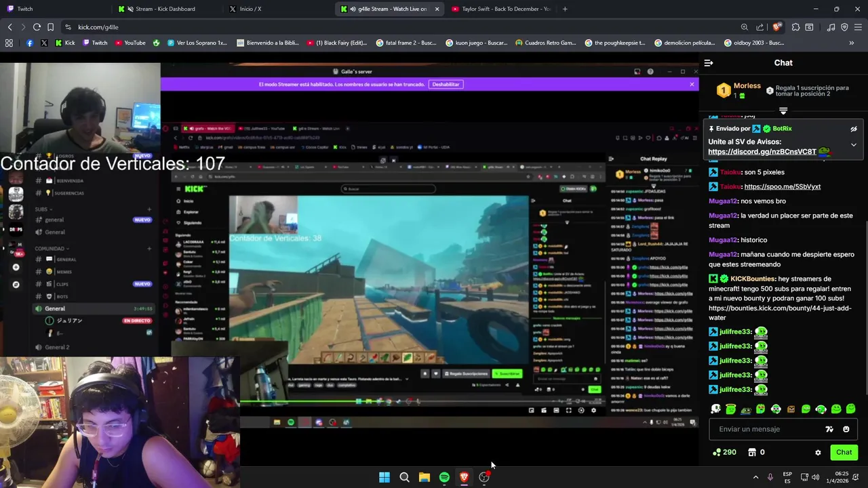Bookmark this page icon

50,27
